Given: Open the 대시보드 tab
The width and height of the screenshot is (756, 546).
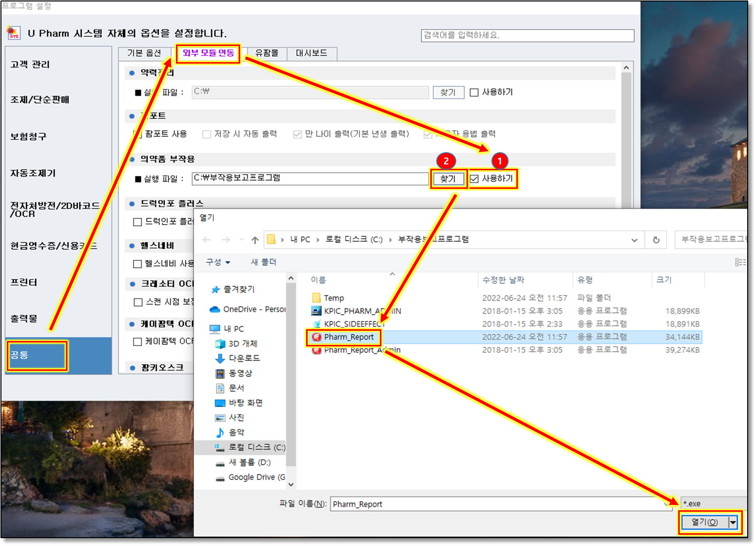Looking at the screenshot, I should [x=311, y=53].
